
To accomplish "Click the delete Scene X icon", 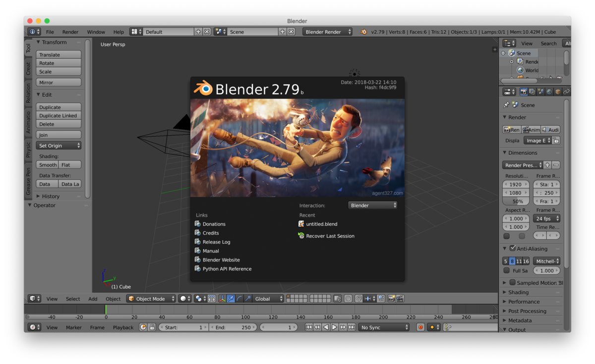I will [291, 32].
